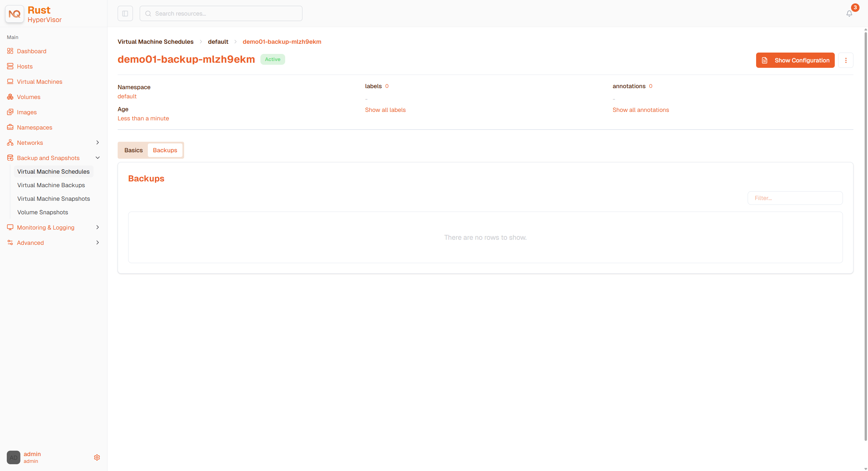Click the Backup and Snapshots icon

pos(10,158)
